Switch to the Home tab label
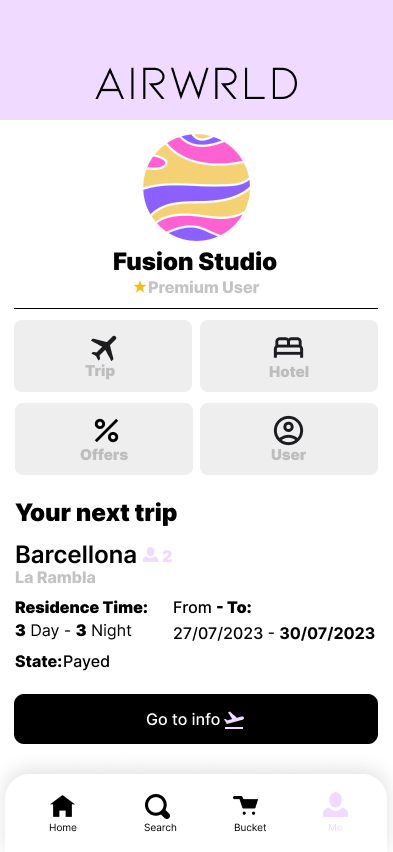Screen dimensions: 393x852 (63, 828)
